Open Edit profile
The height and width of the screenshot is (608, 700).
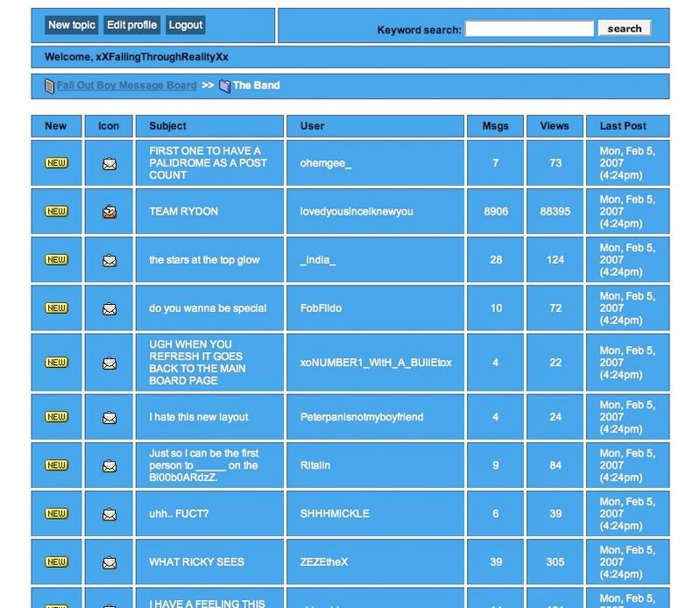click(131, 25)
